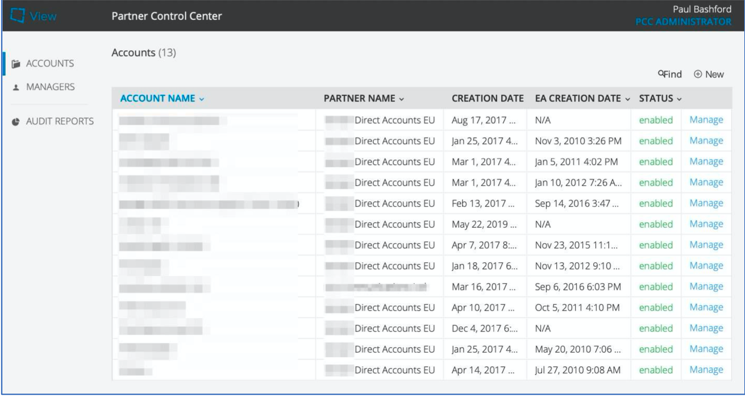Screen dimensions: 748x396
Task: Open the EA Creation Date sort chevron
Action: point(628,99)
